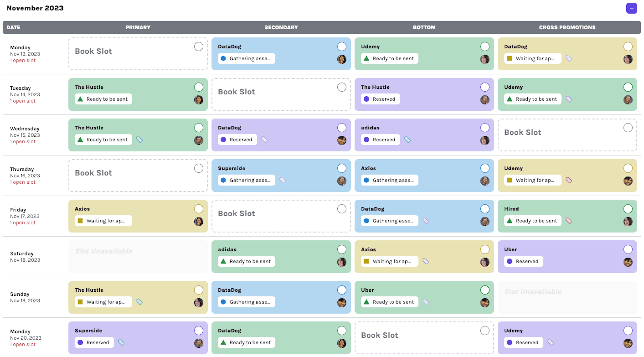Click the tag icon on Udemy cross promotion, Nov 20
This screenshot has width=644, height=357.
point(550,342)
